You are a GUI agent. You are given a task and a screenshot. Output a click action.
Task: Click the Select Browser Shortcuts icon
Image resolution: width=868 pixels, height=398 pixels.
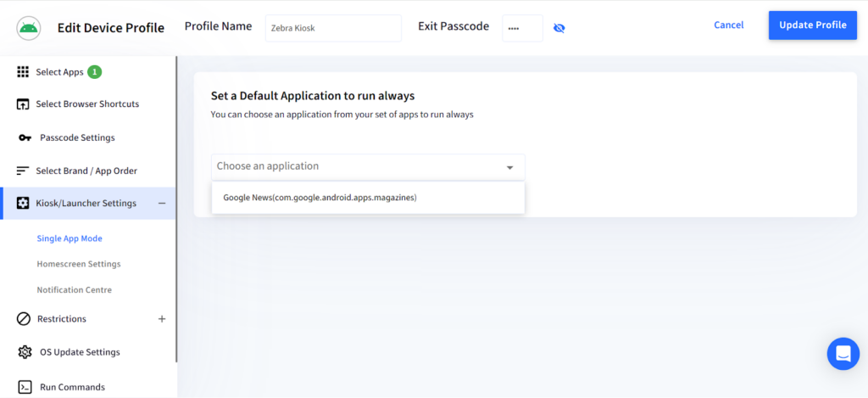coord(24,104)
